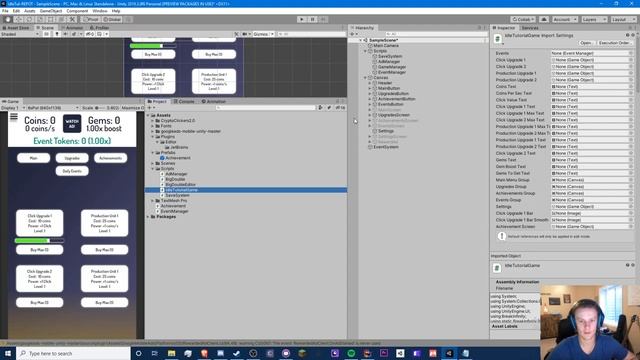This screenshot has width=640, height=360.
Task: Open object picker for Coins Text field
Action: pos(631,87)
